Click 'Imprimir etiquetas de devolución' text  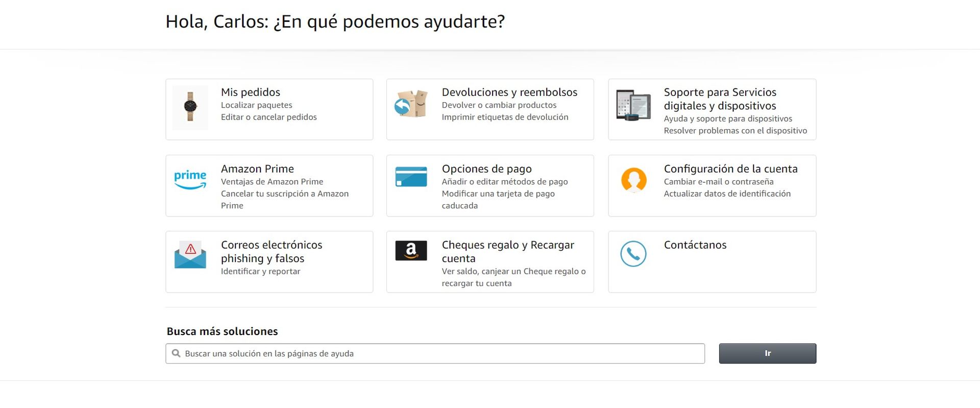(505, 117)
